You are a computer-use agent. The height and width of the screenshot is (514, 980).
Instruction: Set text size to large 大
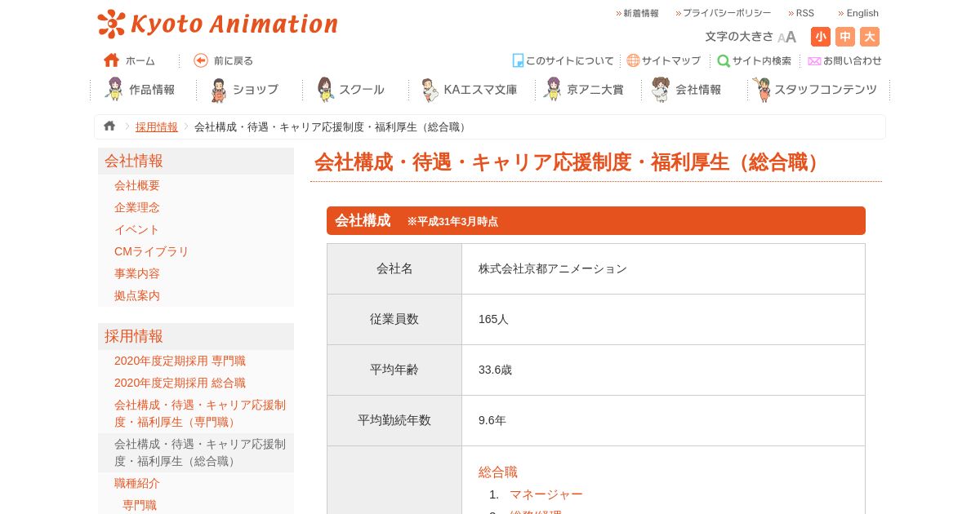click(870, 37)
